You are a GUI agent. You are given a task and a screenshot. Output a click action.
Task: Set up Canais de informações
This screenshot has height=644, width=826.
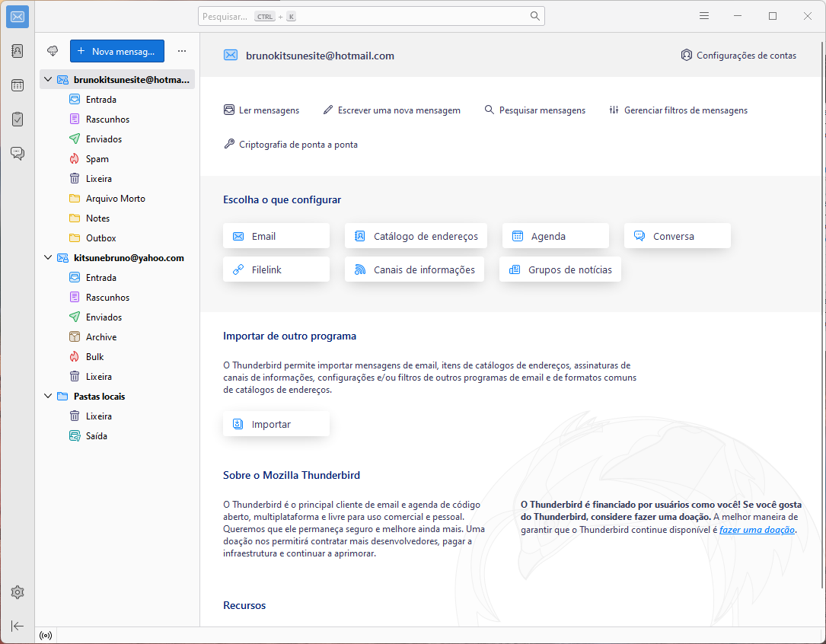click(415, 269)
